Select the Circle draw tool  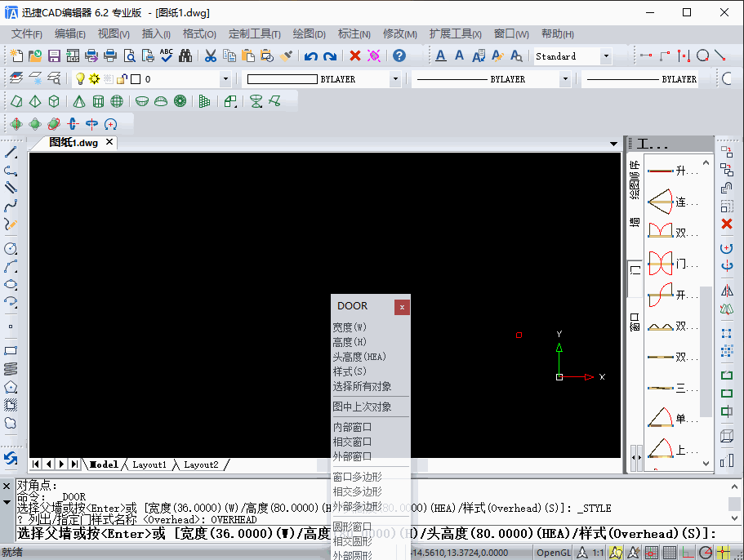point(11,248)
